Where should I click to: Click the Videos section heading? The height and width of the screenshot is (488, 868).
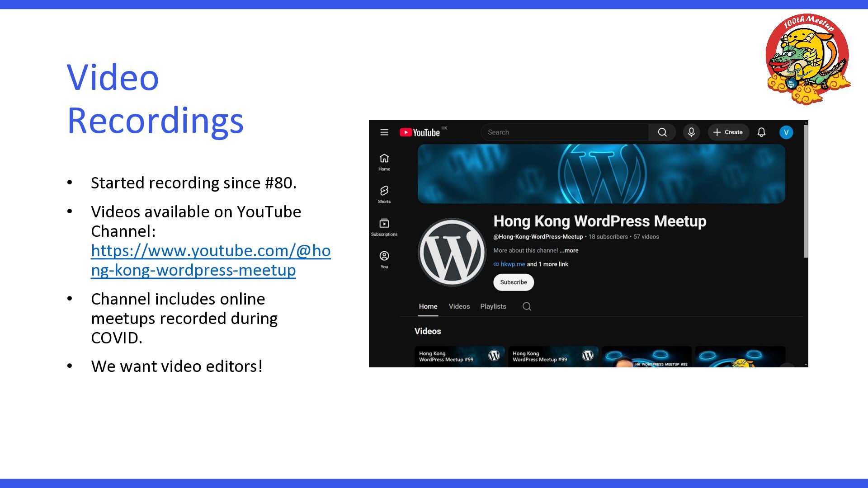tap(428, 331)
